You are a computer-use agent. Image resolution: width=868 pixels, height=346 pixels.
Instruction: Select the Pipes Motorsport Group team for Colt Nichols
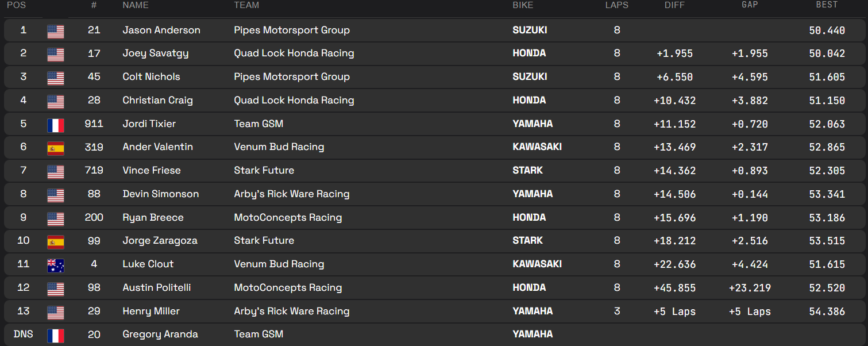coord(292,76)
